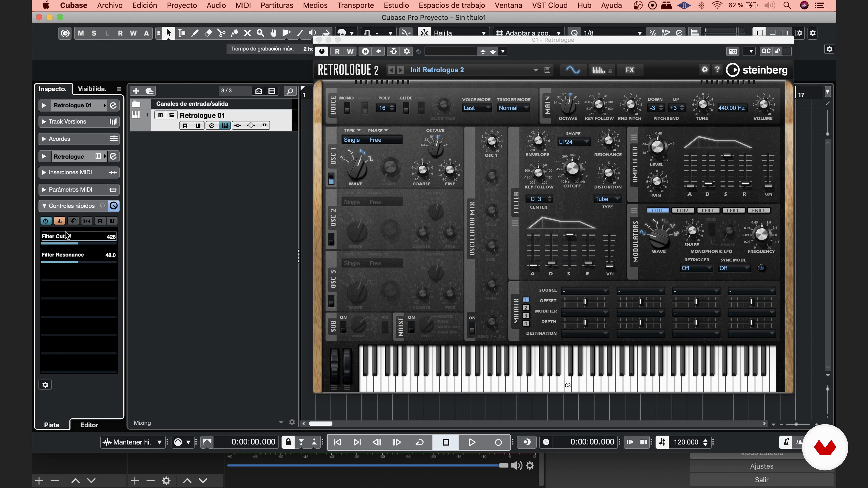Select the LFO2 modulator tab
The width and height of the screenshot is (868, 488).
683,211
